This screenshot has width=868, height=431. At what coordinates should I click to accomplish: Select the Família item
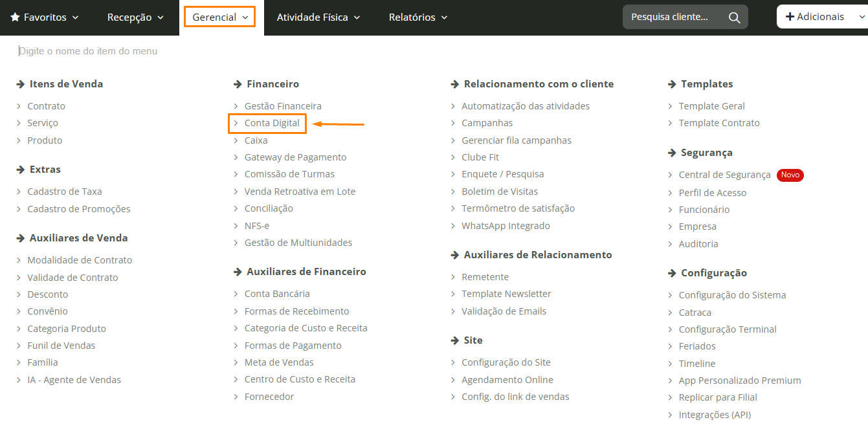[x=43, y=362]
